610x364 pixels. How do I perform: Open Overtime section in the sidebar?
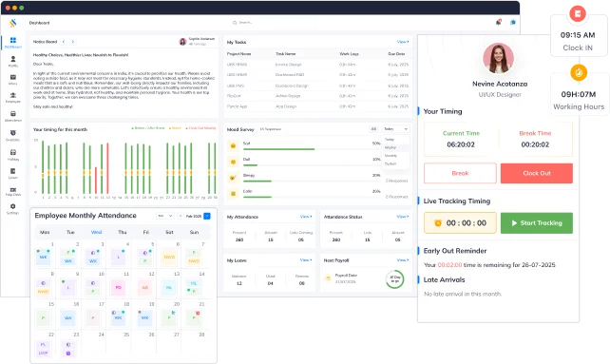point(13,135)
